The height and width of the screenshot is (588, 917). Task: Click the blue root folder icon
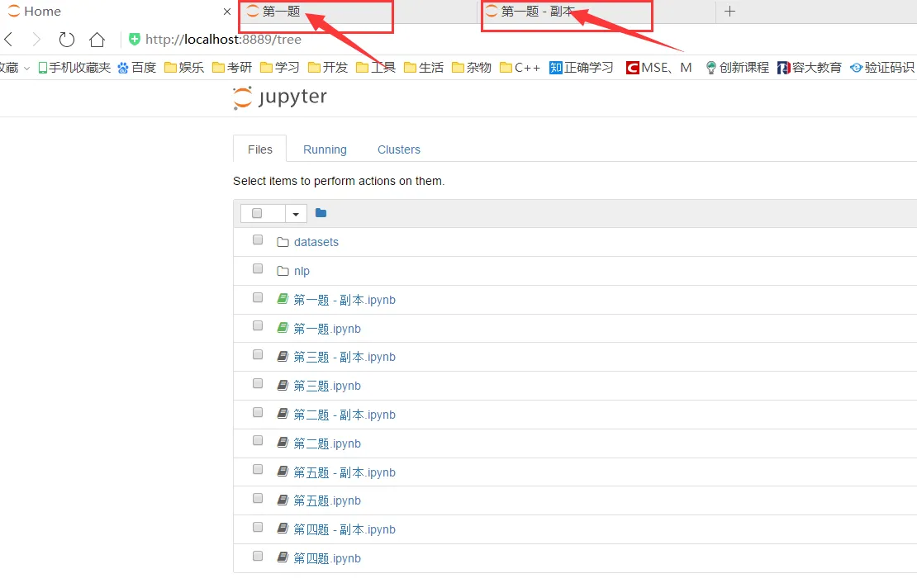[321, 213]
